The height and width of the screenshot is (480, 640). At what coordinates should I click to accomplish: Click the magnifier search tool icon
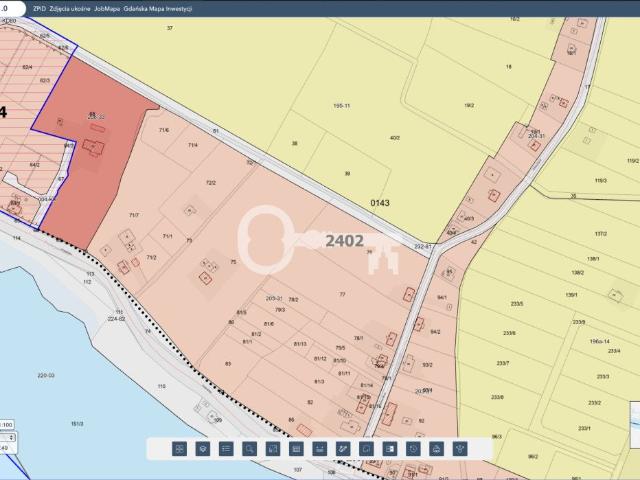tap(249, 449)
